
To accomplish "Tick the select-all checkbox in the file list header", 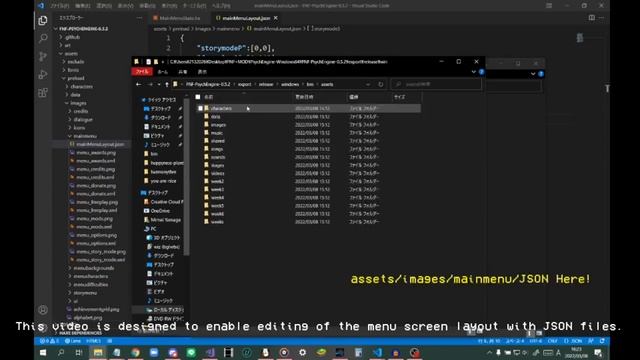I will point(198,97).
